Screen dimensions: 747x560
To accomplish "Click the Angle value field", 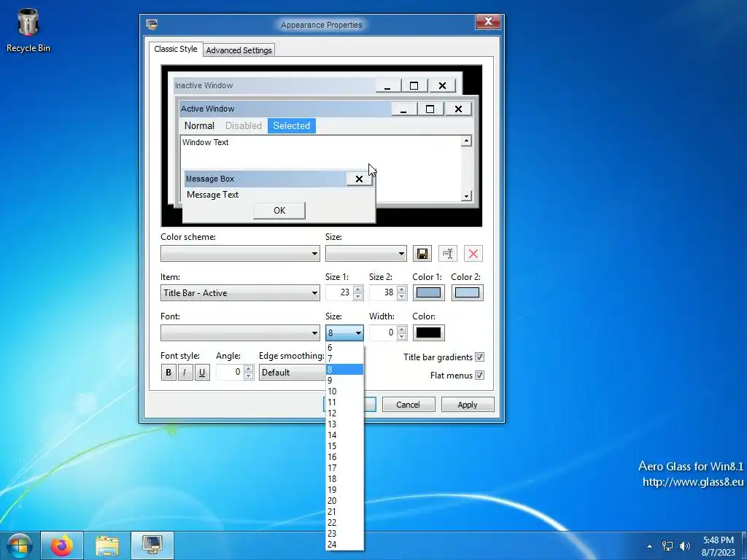I will click(230, 372).
